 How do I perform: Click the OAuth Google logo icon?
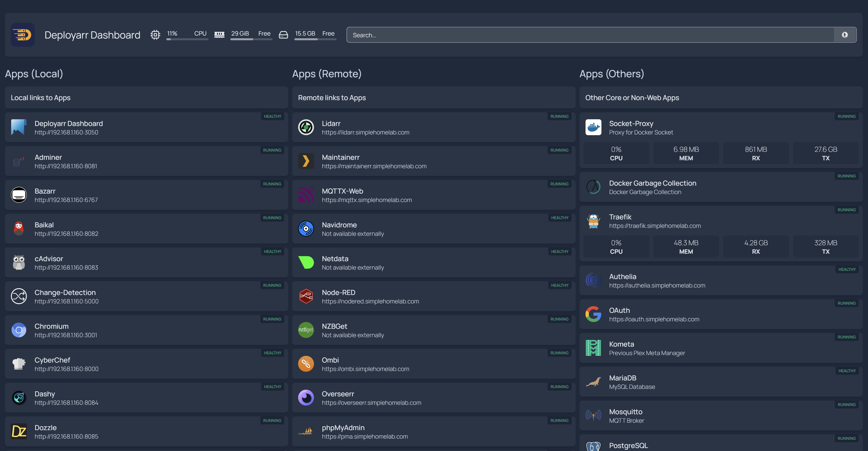(x=593, y=314)
